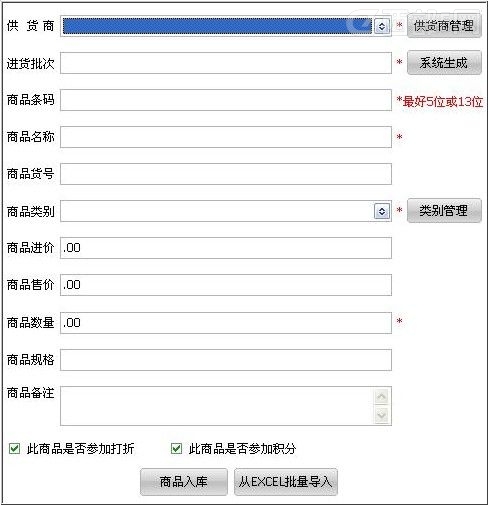This screenshot has width=488, height=505.
Task: Click the 供货商管理 button
Action: (444, 26)
